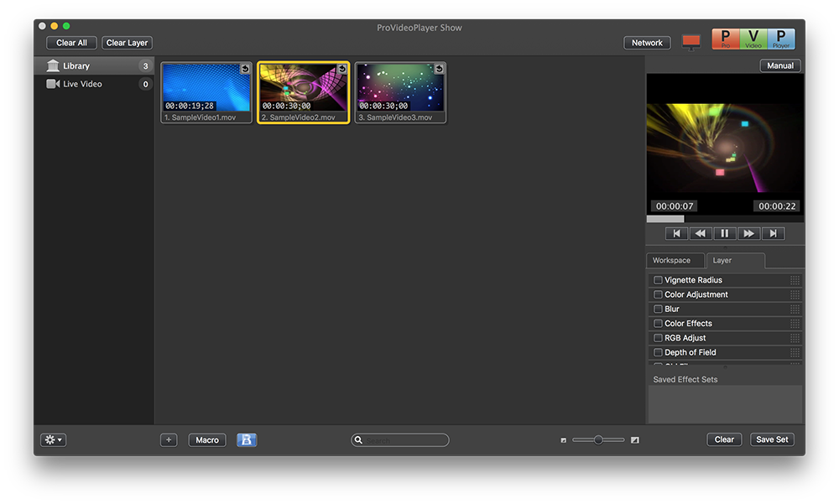Switch to the Workspace tab
This screenshot has width=839, height=504.
click(675, 261)
